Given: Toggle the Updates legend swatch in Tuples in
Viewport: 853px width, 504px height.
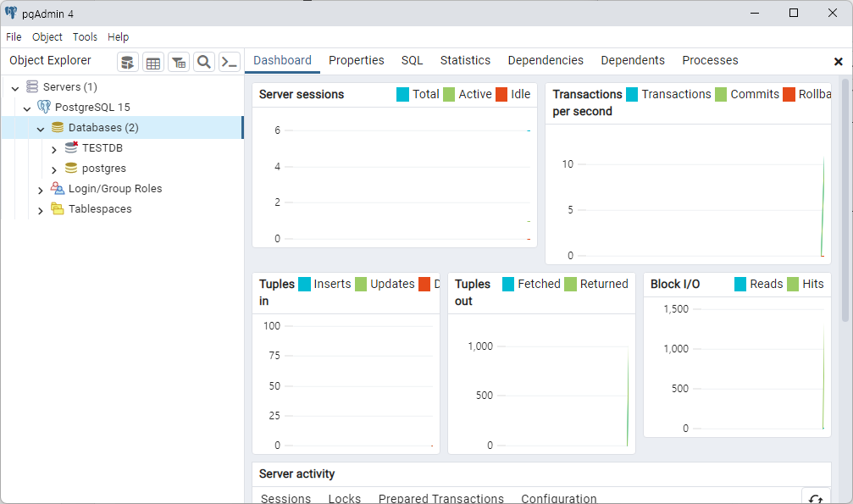Looking at the screenshot, I should click(361, 284).
